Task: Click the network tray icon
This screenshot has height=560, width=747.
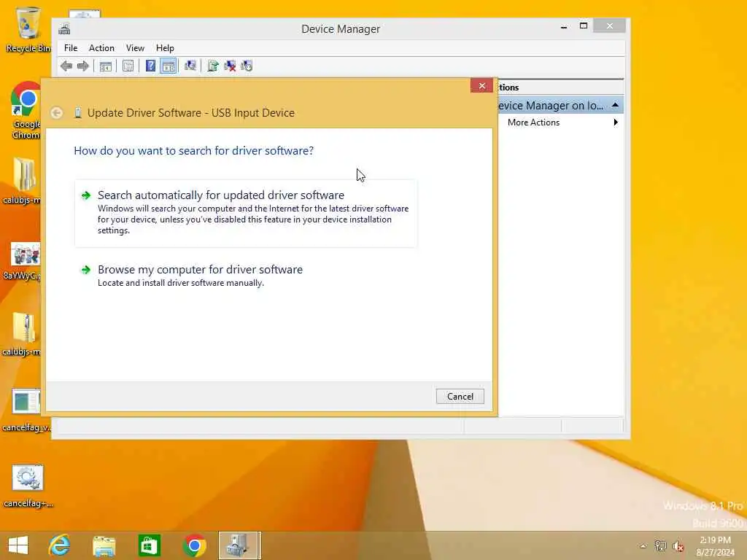Action: pos(660,545)
